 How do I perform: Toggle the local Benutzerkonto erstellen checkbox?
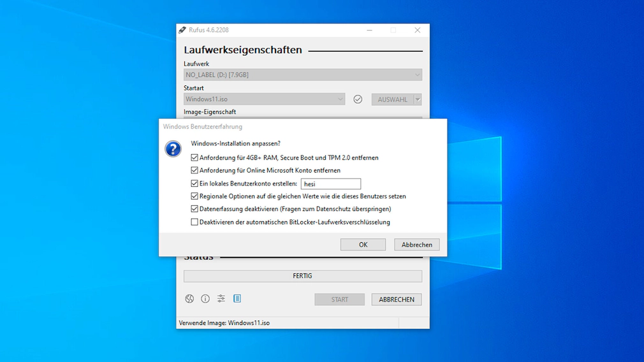(194, 184)
